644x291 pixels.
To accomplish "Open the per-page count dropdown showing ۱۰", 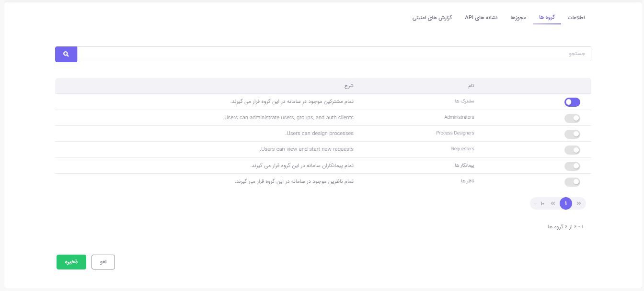I will (539, 203).
